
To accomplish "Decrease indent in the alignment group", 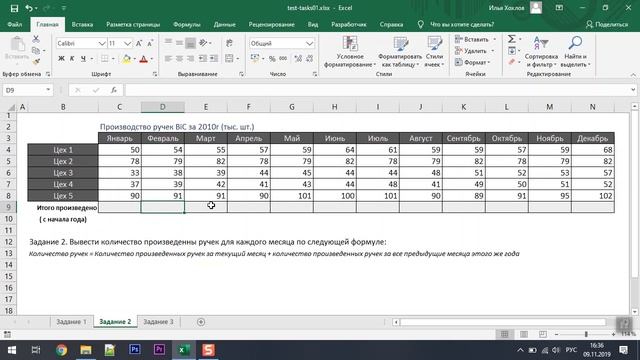I will (203, 59).
